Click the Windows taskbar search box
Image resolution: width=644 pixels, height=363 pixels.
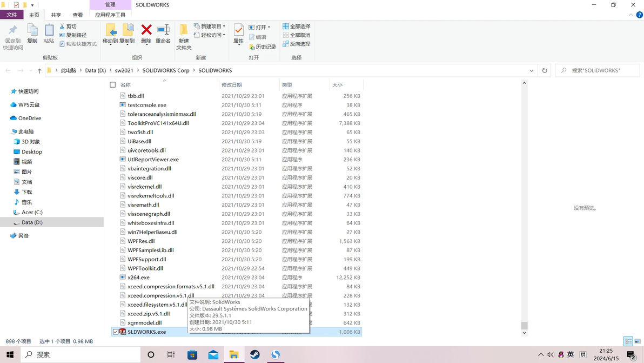click(80, 354)
